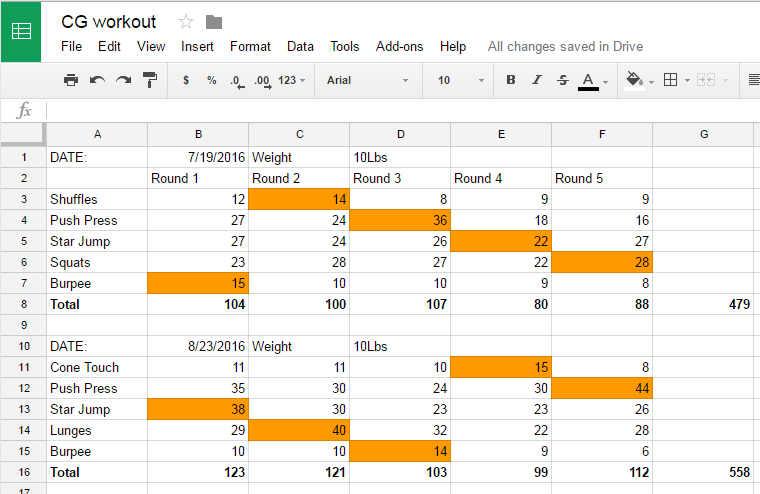This screenshot has height=494, width=760.
Task: Select the date cell 8/23/2016
Action: click(198, 346)
